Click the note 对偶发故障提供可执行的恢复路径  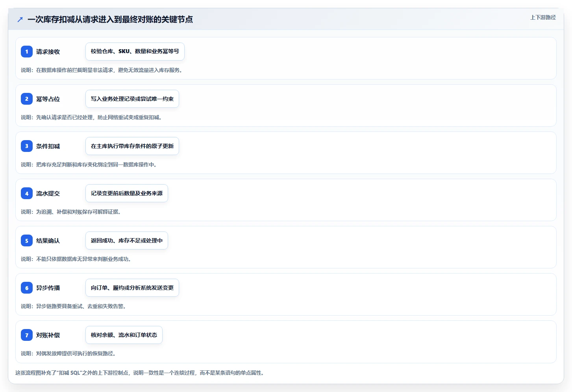(x=68, y=353)
